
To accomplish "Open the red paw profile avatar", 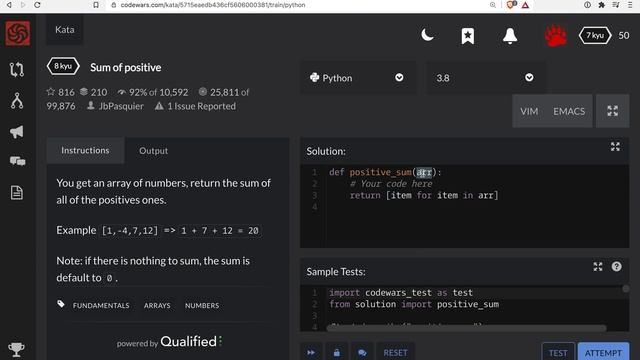I will pyautogui.click(x=556, y=36).
